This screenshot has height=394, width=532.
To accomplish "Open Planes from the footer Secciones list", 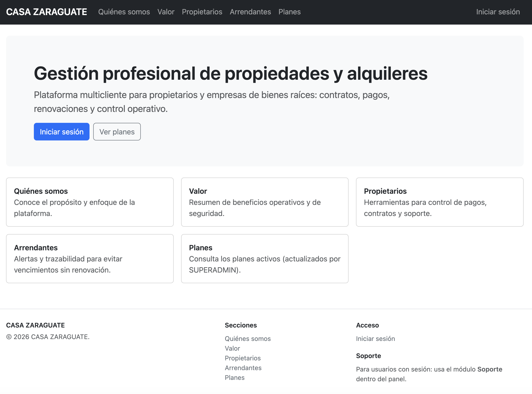I will pos(234,378).
